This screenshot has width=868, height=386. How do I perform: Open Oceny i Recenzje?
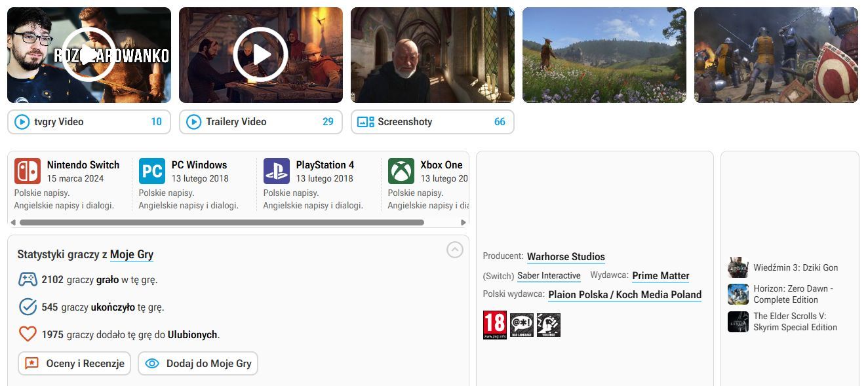[x=75, y=364]
